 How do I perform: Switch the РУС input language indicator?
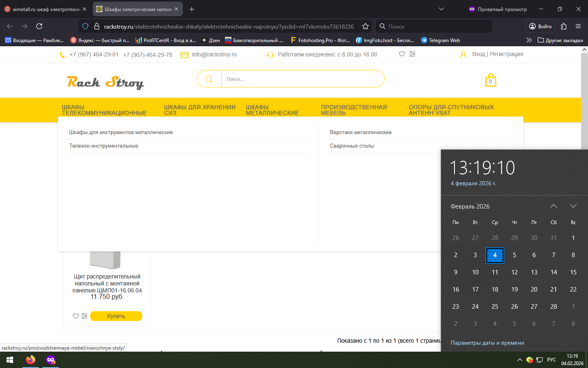click(552, 360)
